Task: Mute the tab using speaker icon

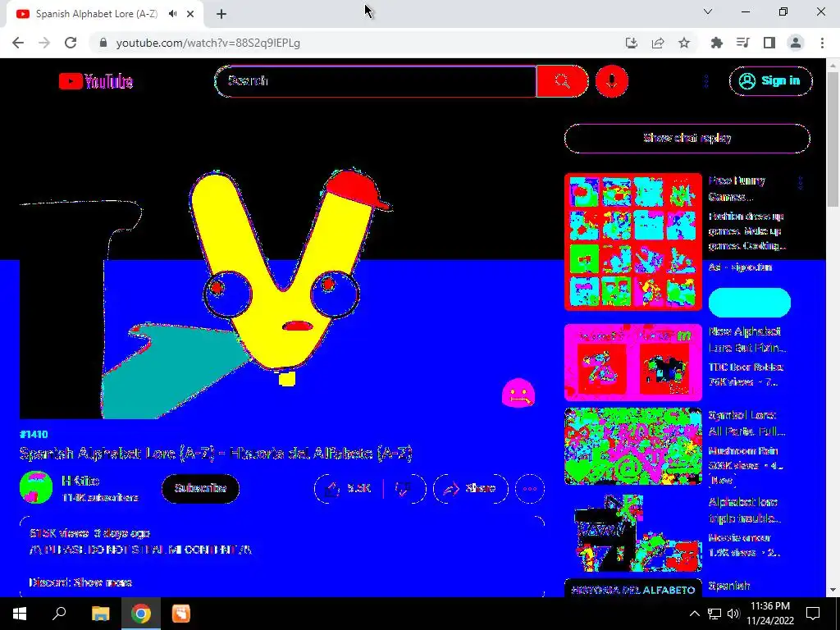Action: coord(172,14)
